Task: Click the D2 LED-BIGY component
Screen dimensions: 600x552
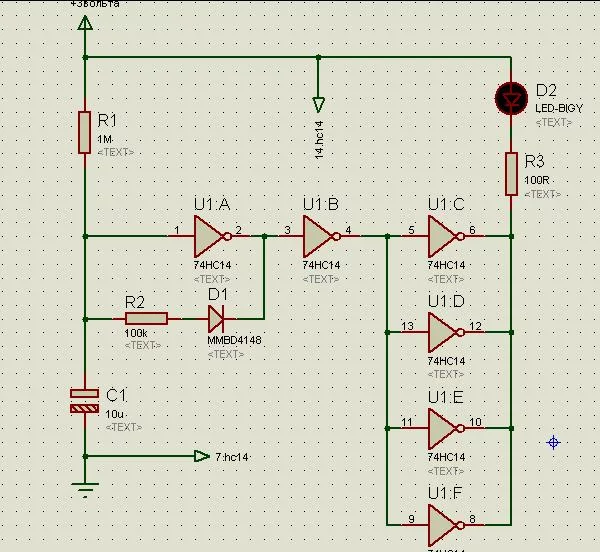Action: (x=511, y=98)
